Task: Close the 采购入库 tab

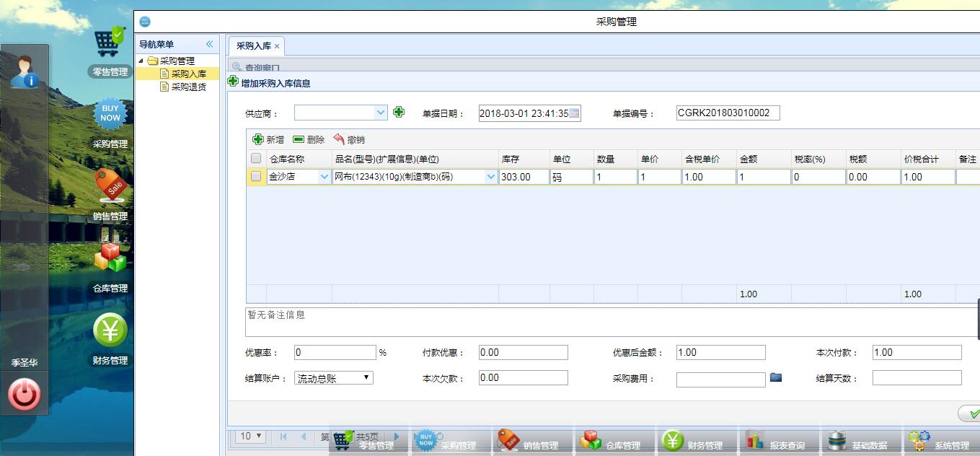Action: point(277,46)
